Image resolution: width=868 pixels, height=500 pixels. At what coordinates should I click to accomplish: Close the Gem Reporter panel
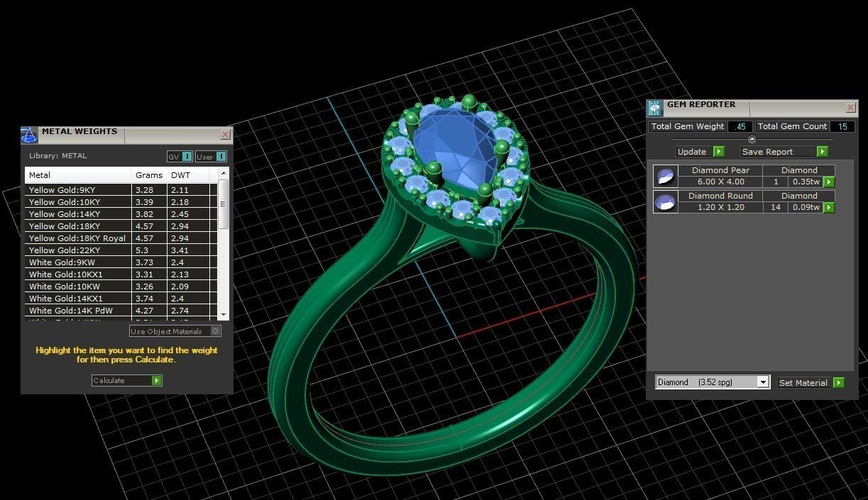851,108
